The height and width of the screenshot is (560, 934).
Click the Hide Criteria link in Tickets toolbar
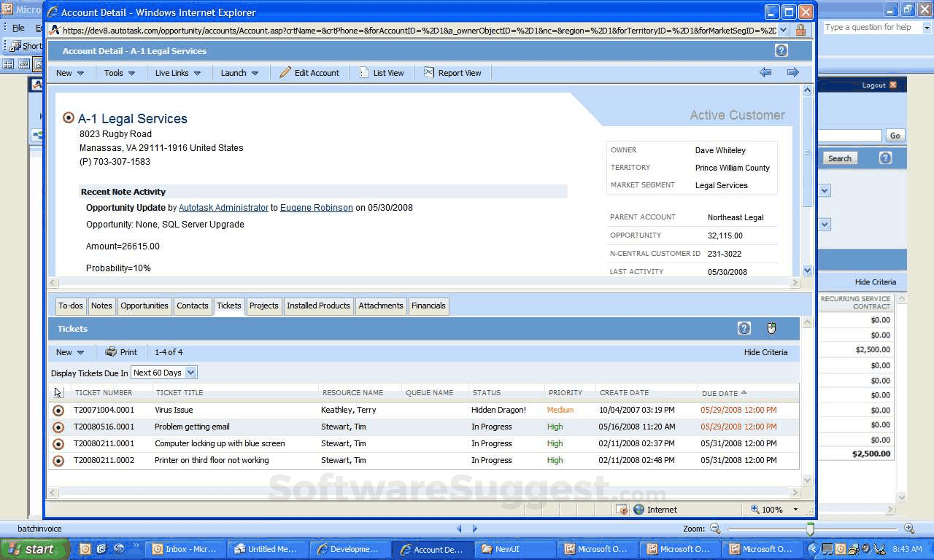pyautogui.click(x=765, y=352)
